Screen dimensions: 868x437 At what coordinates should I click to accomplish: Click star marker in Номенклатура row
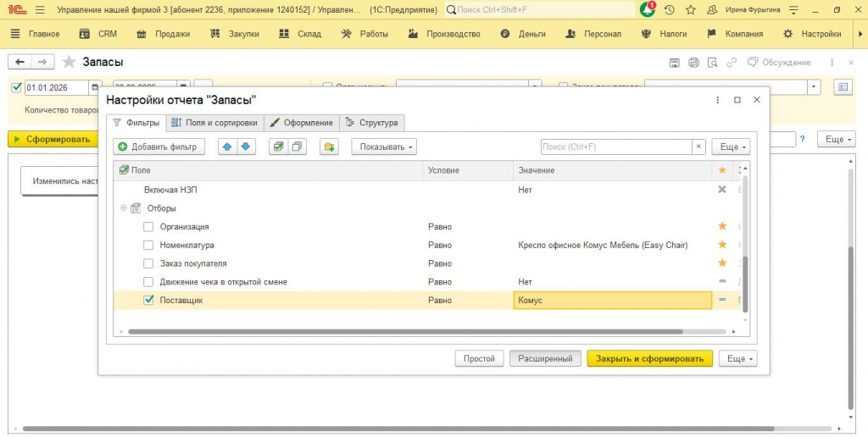[722, 245]
